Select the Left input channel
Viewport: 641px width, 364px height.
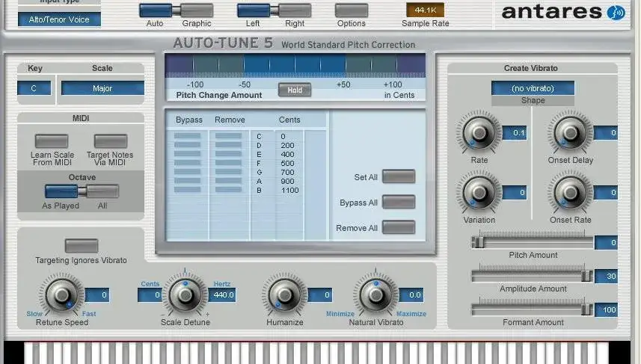click(x=254, y=10)
